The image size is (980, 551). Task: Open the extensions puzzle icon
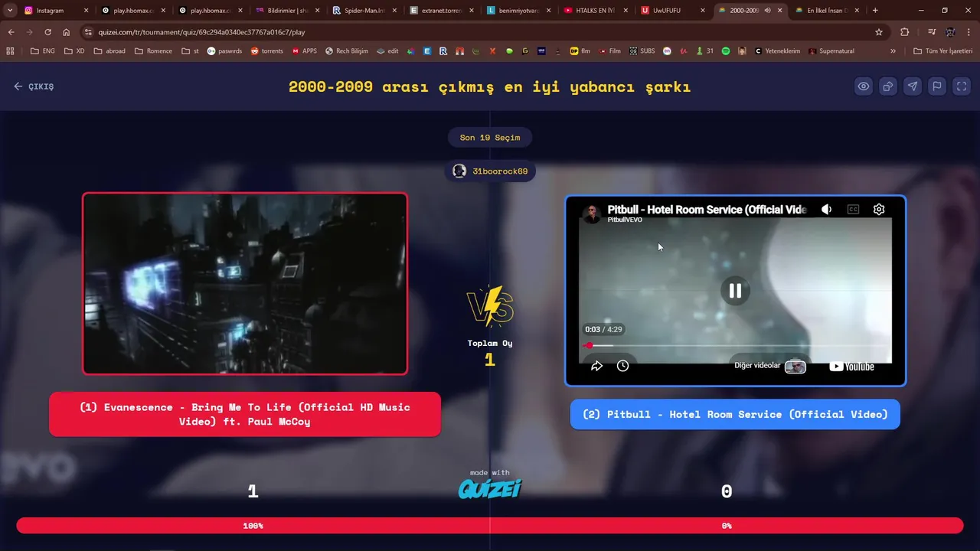tap(905, 32)
